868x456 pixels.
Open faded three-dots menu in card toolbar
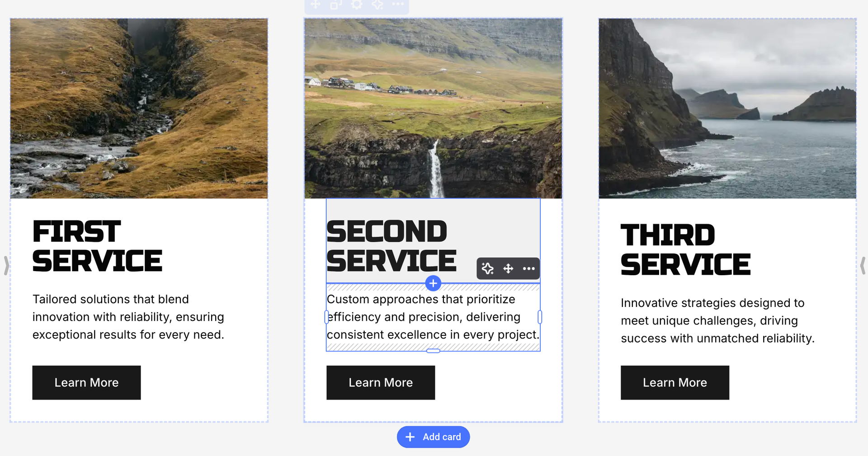pos(398,4)
